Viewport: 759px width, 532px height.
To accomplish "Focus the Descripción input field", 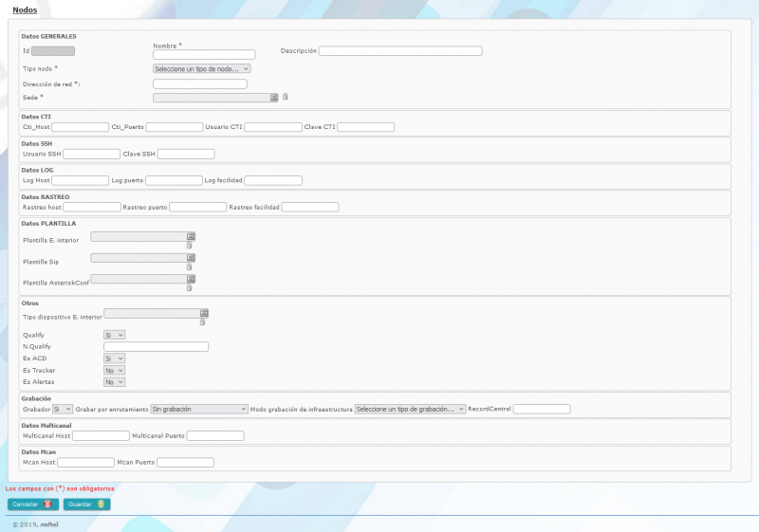I will point(400,51).
